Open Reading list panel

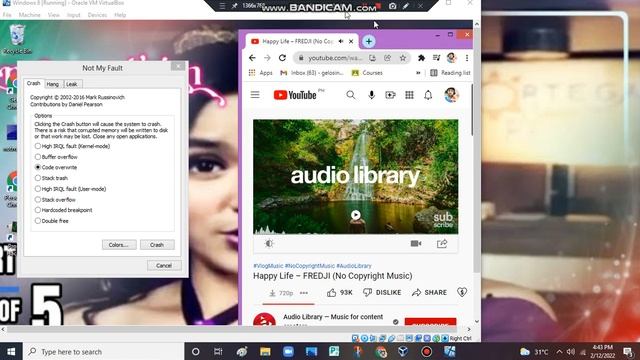tap(450, 73)
